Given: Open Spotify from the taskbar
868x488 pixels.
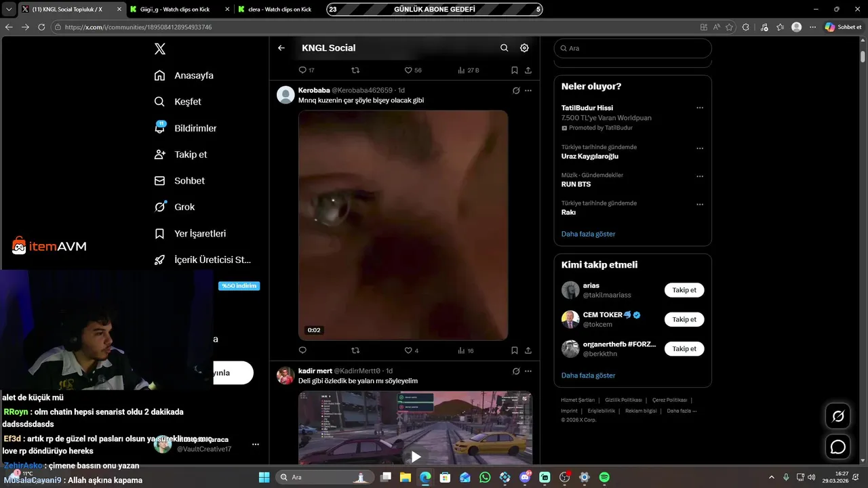Looking at the screenshot, I should [x=604, y=477].
